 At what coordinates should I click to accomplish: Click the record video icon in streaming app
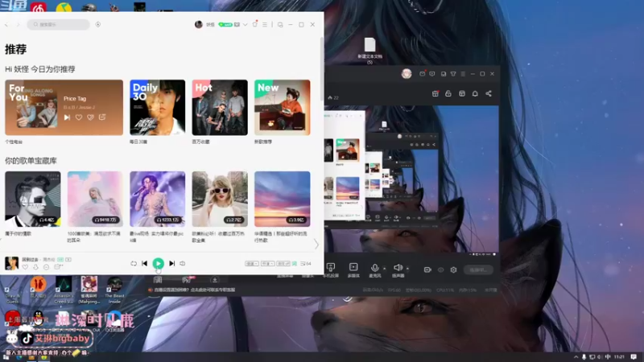point(427,269)
